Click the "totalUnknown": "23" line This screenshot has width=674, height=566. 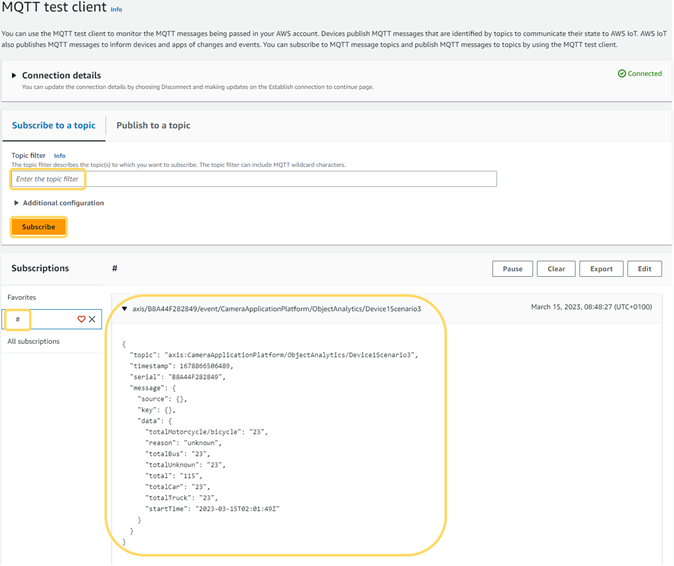click(185, 465)
